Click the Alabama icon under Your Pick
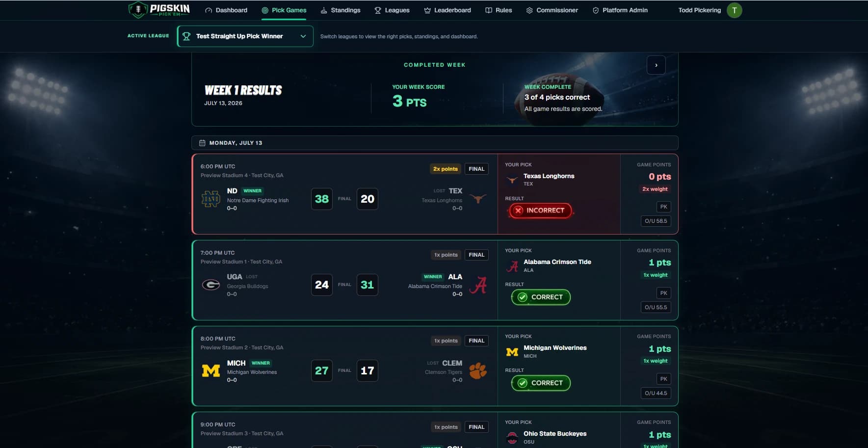 click(512, 266)
